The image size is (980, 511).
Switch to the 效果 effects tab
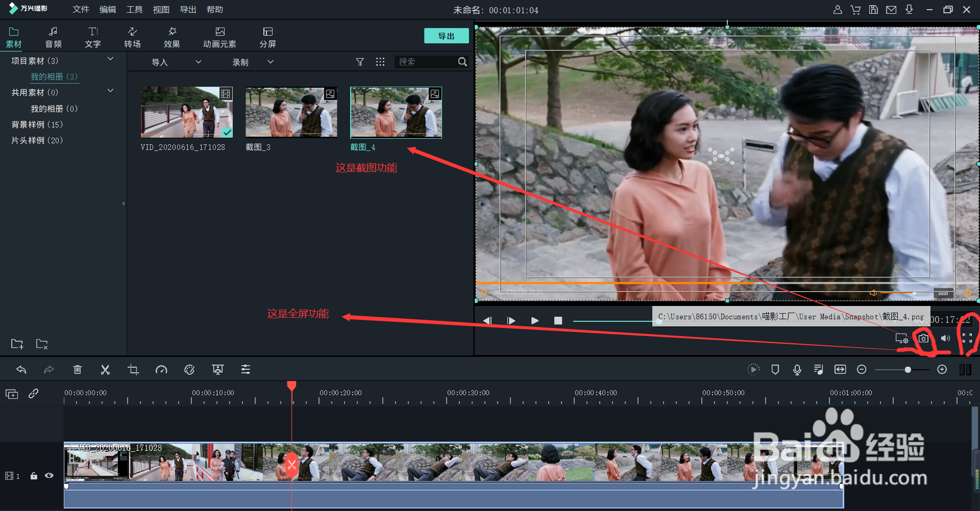(172, 38)
